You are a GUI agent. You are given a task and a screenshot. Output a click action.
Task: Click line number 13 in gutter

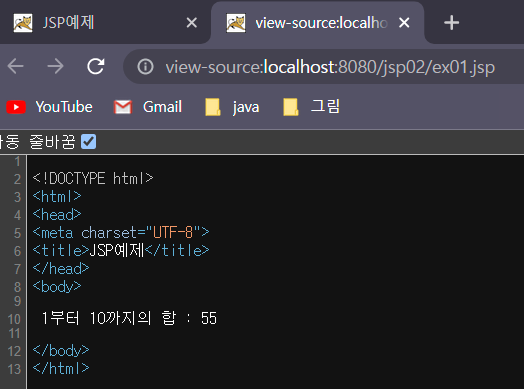(14, 369)
